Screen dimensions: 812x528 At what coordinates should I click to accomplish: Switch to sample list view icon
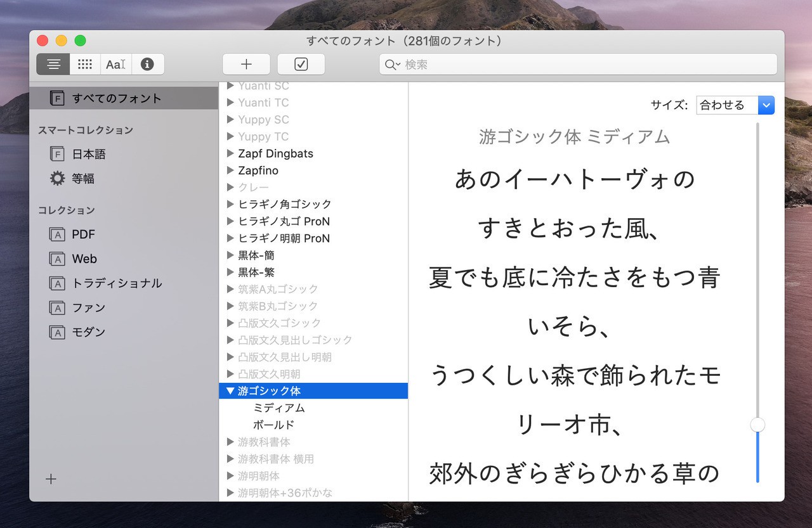53,64
